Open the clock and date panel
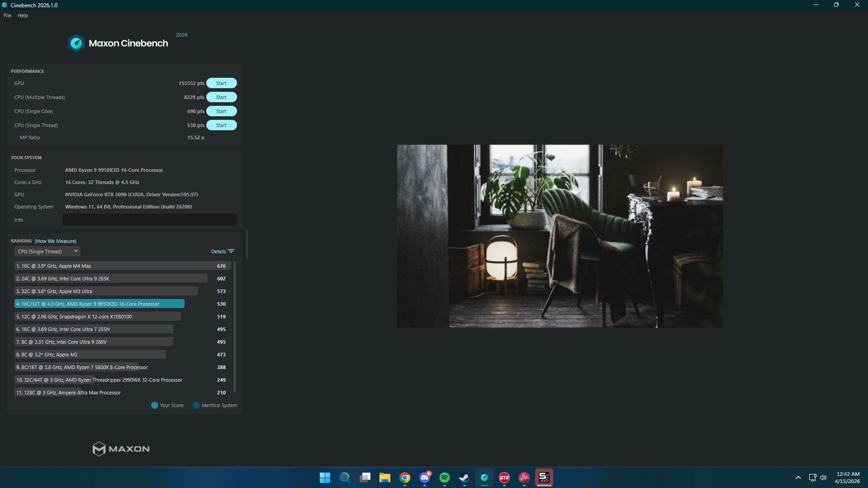This screenshot has height=488, width=868. pos(848,478)
